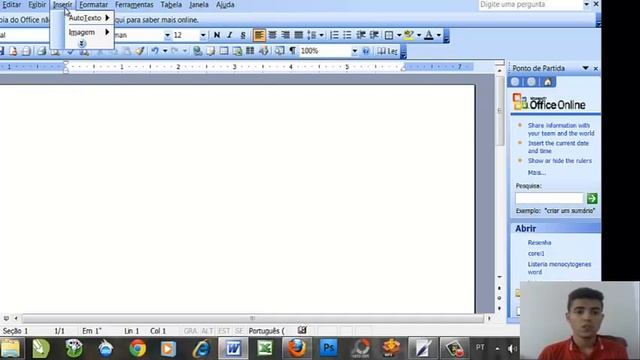Toggle Drawing toolbar icon
This screenshot has width=640, height=360.
coord(264,51)
